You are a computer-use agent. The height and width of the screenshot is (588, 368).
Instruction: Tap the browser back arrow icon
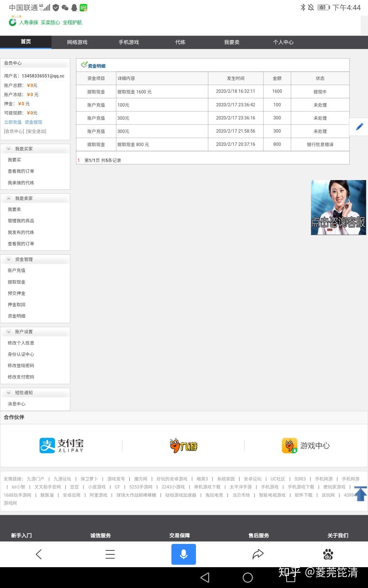pos(39,554)
